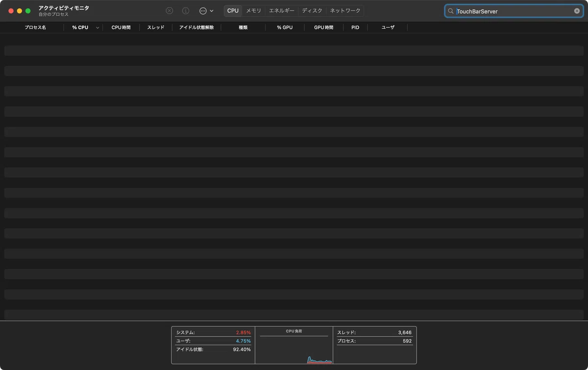Click the CPU負荷 graph
The width and height of the screenshot is (588, 370).
click(x=294, y=345)
